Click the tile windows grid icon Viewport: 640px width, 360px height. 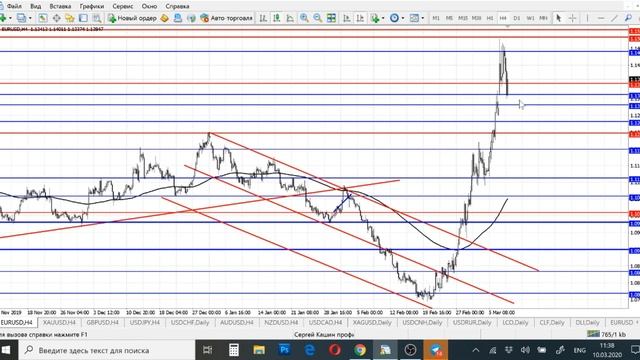pos(331,18)
